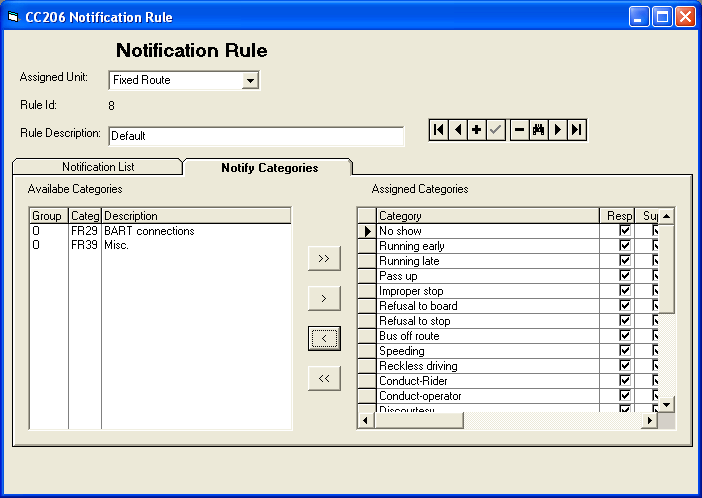Remove all categories with << button
702x498 pixels.
pyautogui.click(x=324, y=378)
